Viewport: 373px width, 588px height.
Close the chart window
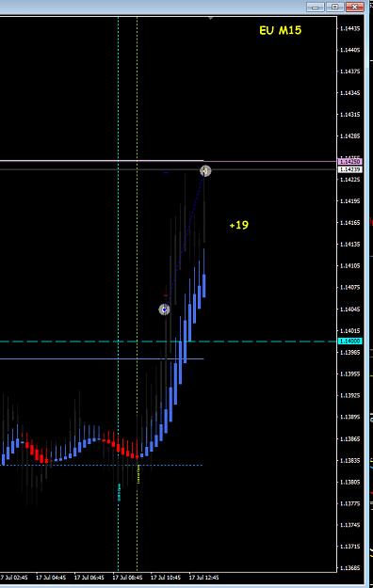(354, 8)
